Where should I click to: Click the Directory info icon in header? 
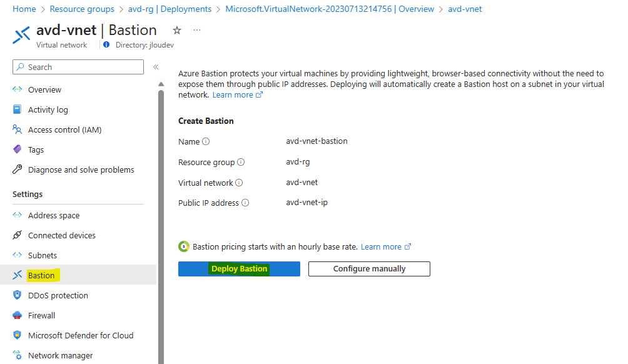(106, 45)
